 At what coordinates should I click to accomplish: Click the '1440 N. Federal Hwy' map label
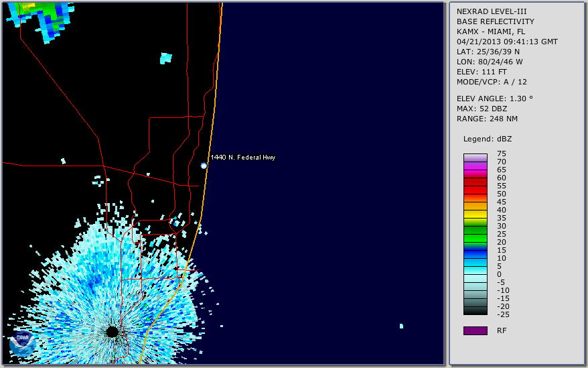(x=243, y=158)
